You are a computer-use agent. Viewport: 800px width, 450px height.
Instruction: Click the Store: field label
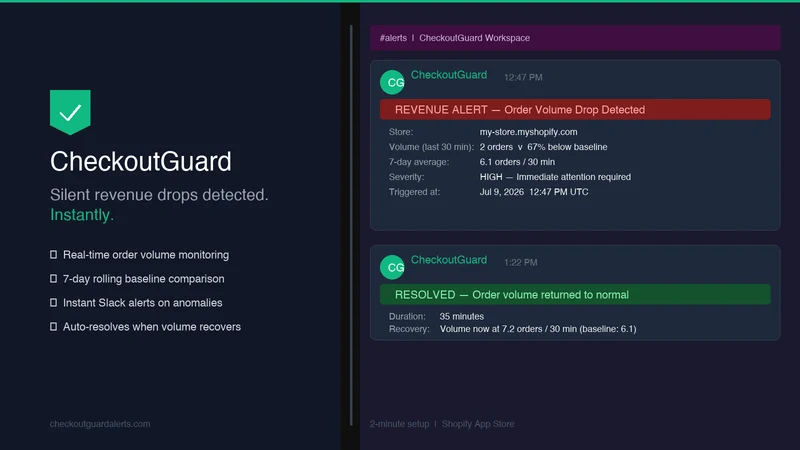(401, 132)
